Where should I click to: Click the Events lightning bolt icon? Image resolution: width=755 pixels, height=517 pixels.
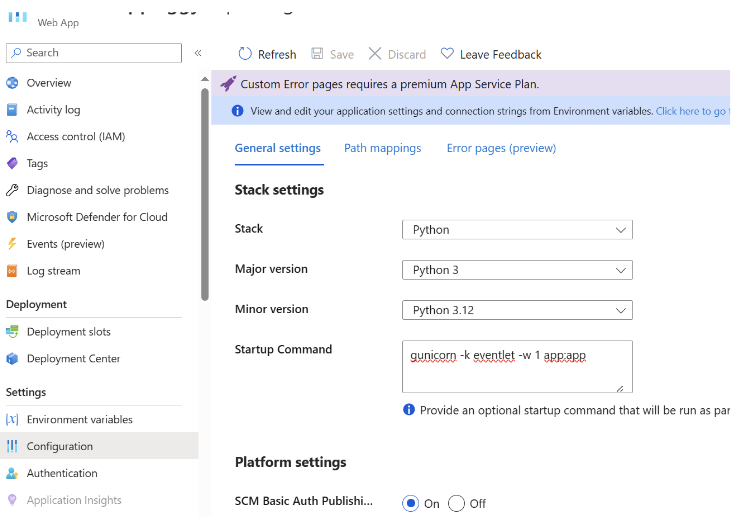coord(12,244)
